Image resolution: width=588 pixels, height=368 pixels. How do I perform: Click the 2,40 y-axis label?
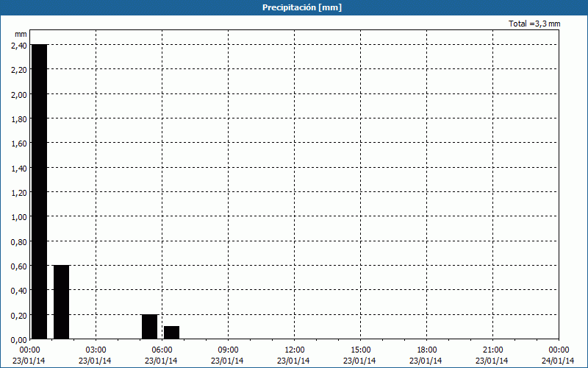19,45
